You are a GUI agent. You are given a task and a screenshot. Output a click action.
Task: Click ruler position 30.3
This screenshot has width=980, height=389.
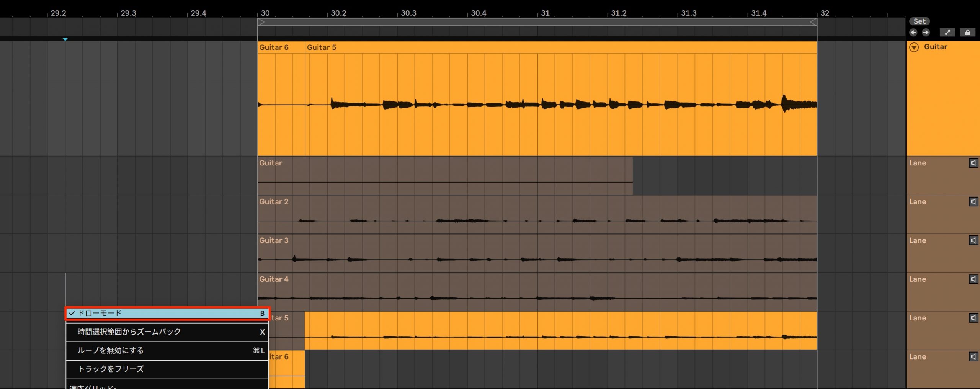tap(408, 13)
